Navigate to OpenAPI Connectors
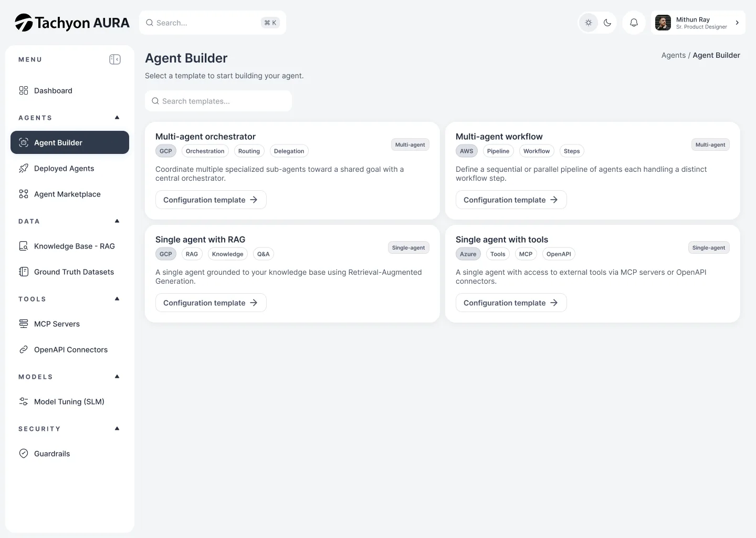The image size is (756, 538). click(70, 349)
